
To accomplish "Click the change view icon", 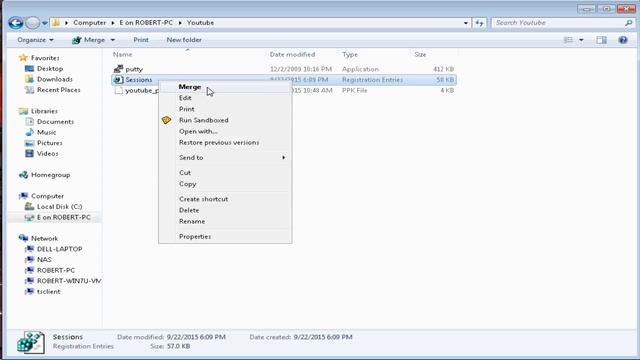I will click(568, 40).
